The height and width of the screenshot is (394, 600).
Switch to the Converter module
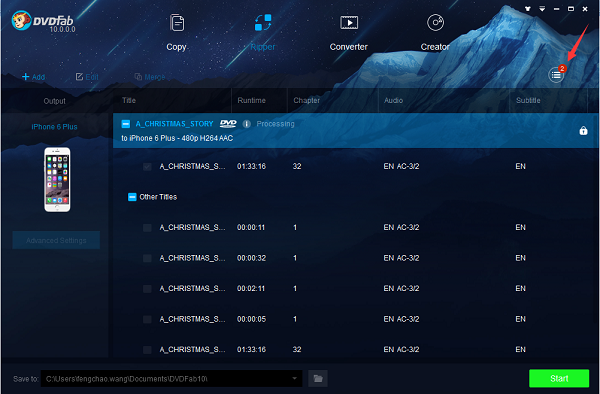[x=349, y=33]
